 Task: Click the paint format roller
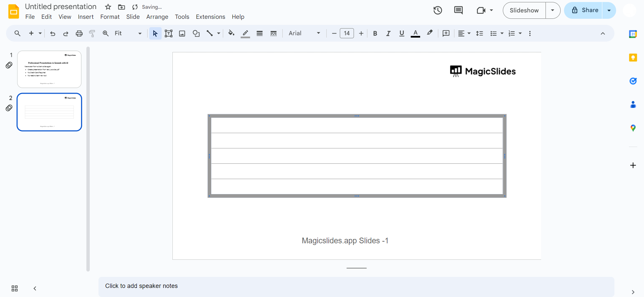coord(92,34)
